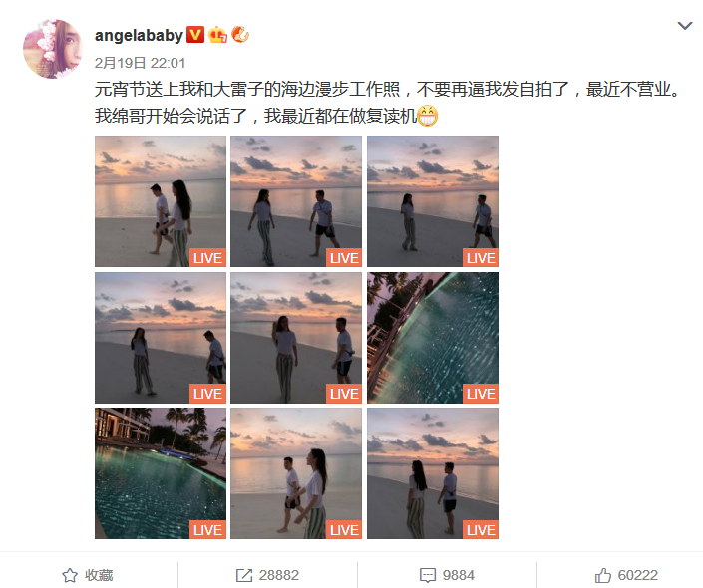Click the angelababy profile avatar

[53, 49]
